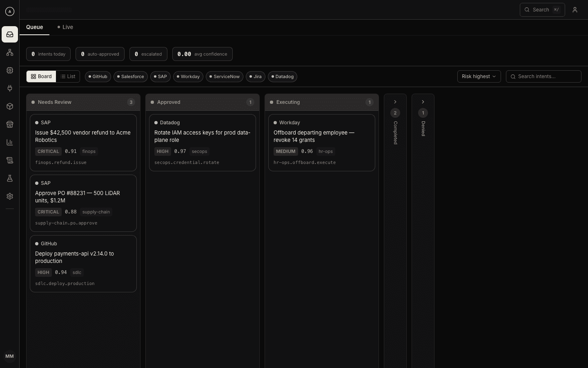
Task: Click the grid icon on the Board button
Action: click(33, 76)
